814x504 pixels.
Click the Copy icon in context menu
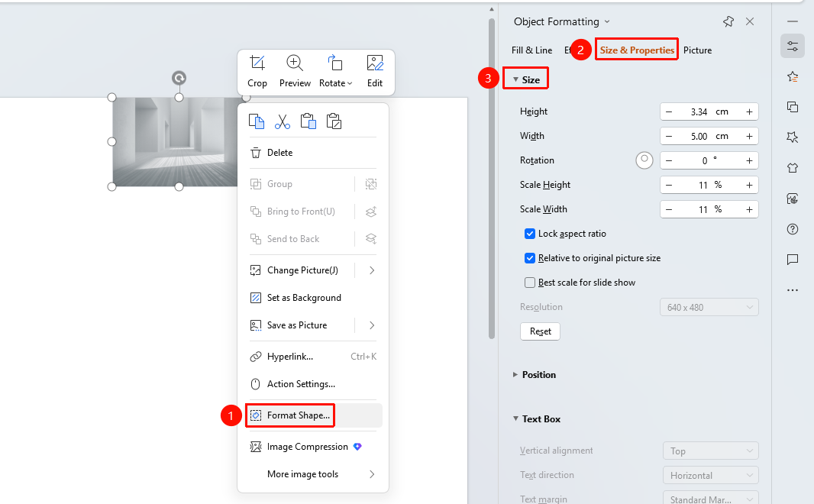point(257,121)
